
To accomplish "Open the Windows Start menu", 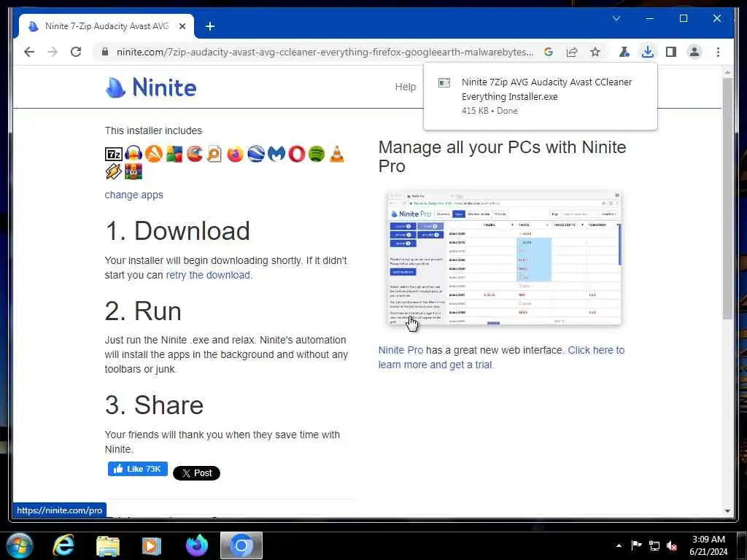I will tap(19, 545).
